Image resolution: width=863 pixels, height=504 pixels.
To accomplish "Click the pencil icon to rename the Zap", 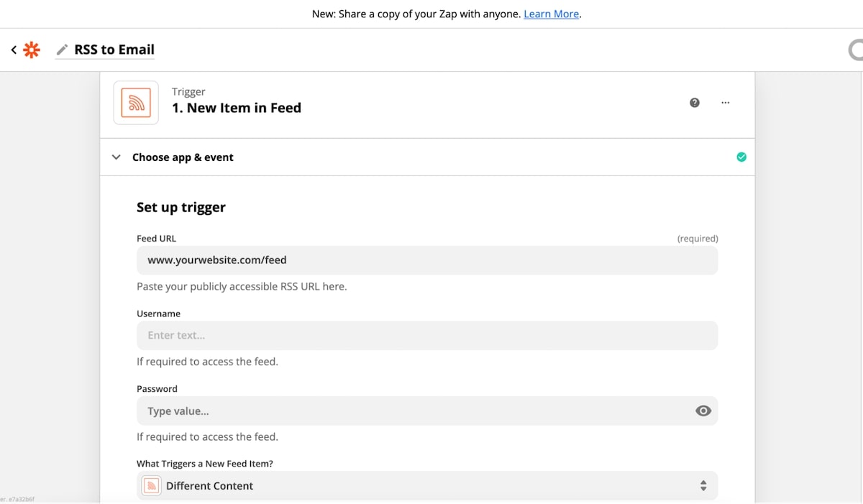I will coord(62,50).
